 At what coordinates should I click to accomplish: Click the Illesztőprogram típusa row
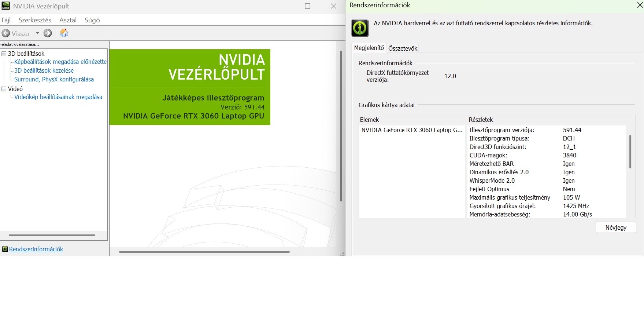[547, 138]
